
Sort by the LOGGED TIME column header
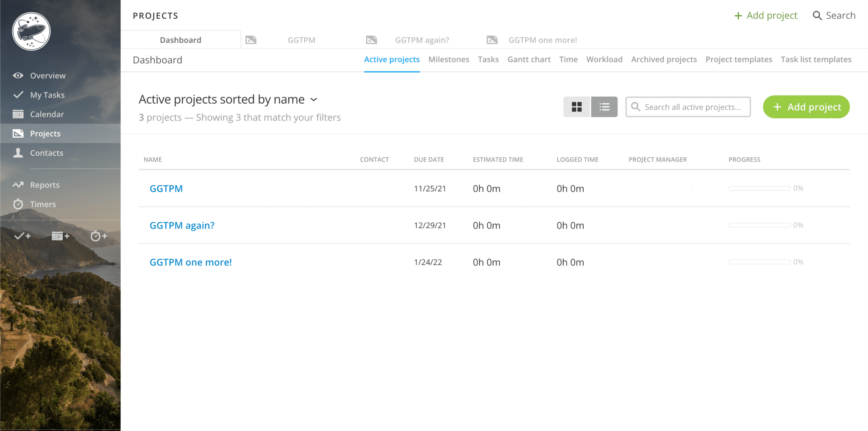coord(577,160)
